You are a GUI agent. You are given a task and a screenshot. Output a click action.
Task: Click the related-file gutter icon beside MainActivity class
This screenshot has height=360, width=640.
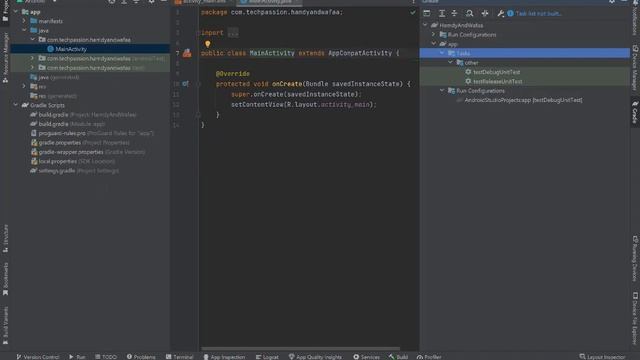pyautogui.click(x=187, y=53)
